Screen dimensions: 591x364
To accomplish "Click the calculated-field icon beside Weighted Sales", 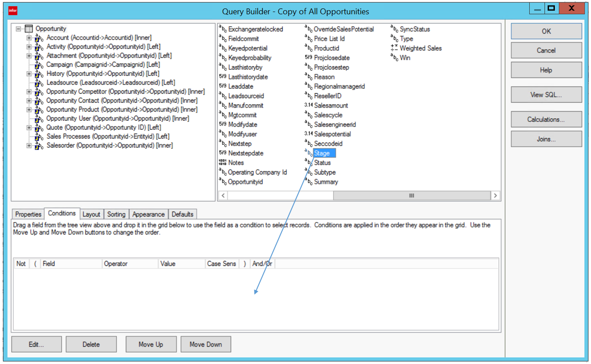I will coord(394,48).
